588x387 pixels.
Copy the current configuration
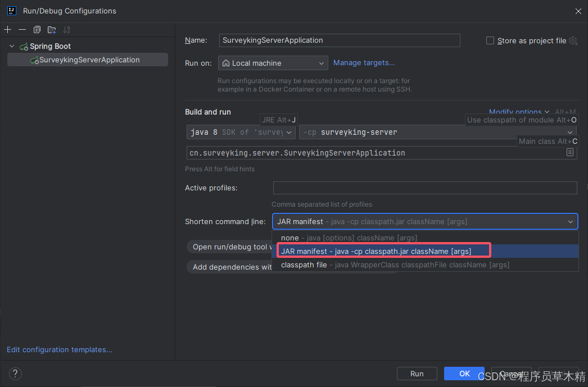click(37, 29)
